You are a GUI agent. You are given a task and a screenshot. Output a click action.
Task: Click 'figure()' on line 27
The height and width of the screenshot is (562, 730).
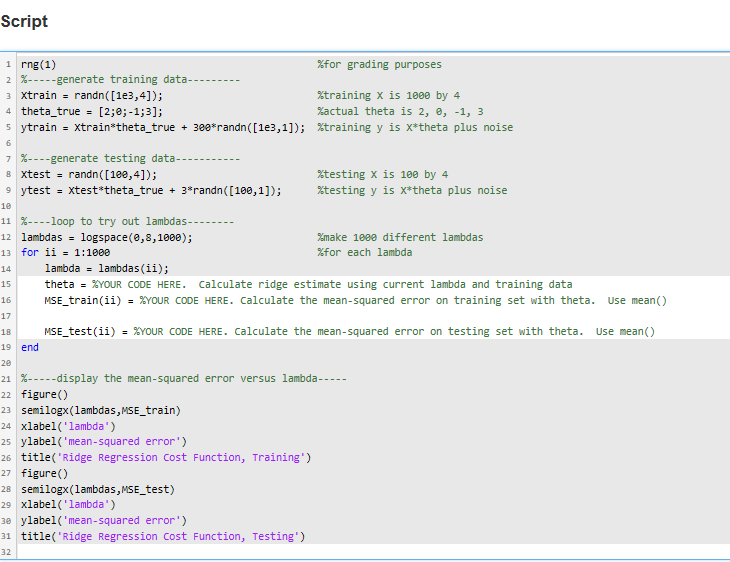[x=45, y=473]
